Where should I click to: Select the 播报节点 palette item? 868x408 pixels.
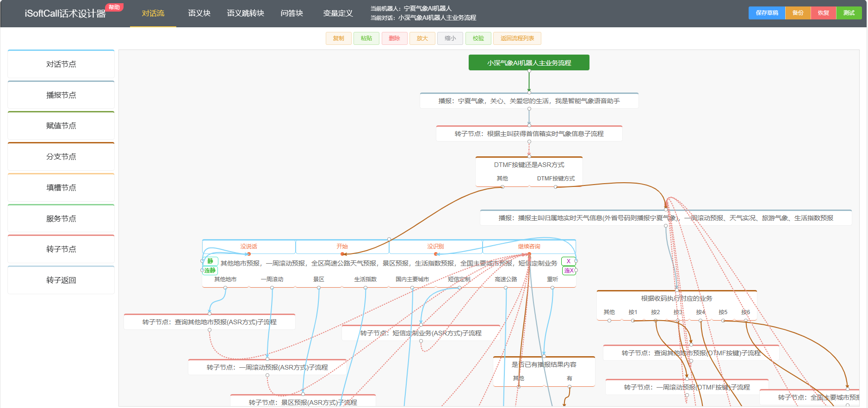coord(61,95)
